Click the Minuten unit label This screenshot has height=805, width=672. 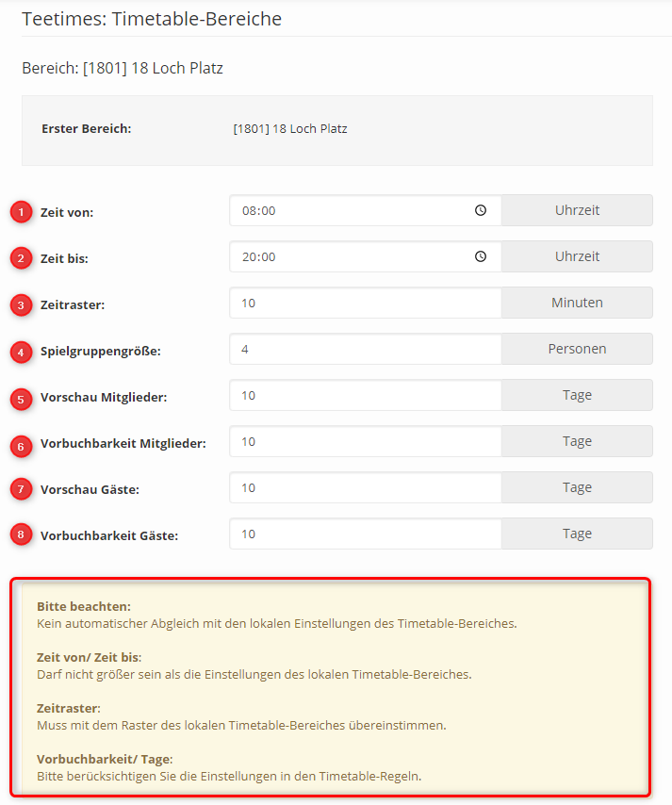[x=577, y=303]
